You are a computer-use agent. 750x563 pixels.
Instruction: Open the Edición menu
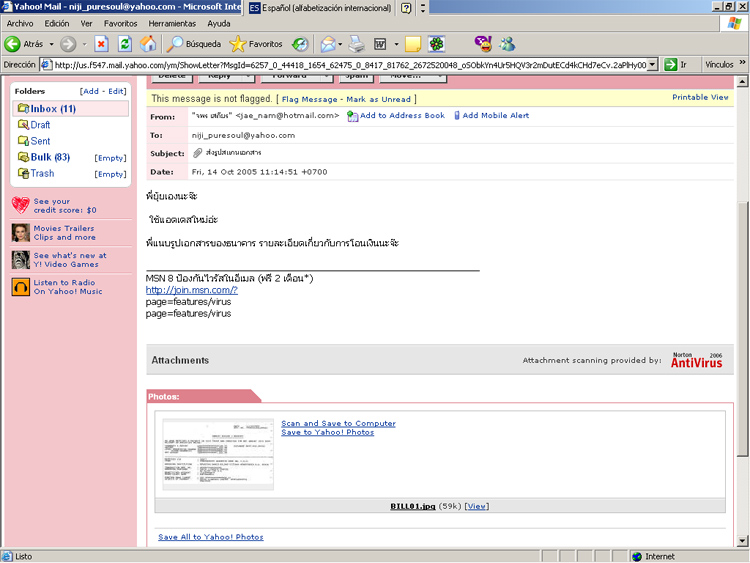[x=57, y=23]
